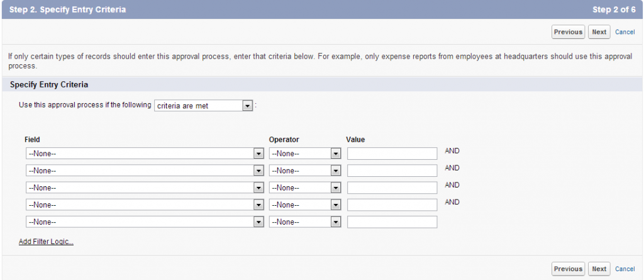Open the third row Field dropdown
The image size is (644, 280).
(145, 188)
